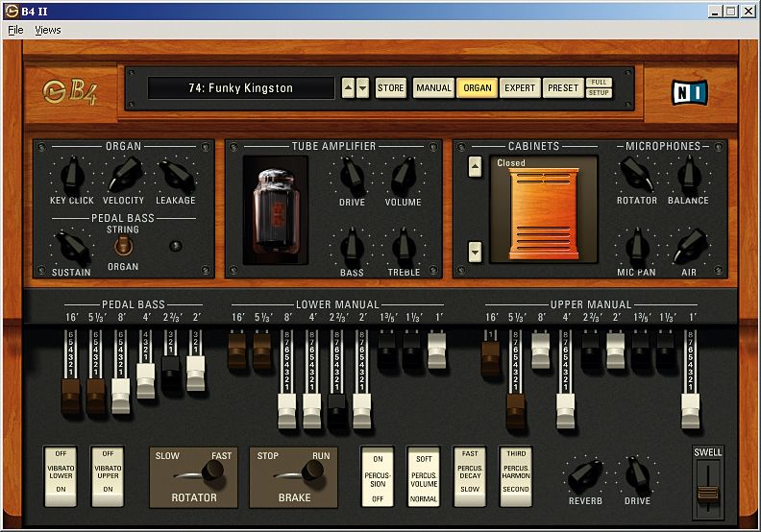
Task: Choose the previous cabinet with up arrow
Action: point(475,167)
